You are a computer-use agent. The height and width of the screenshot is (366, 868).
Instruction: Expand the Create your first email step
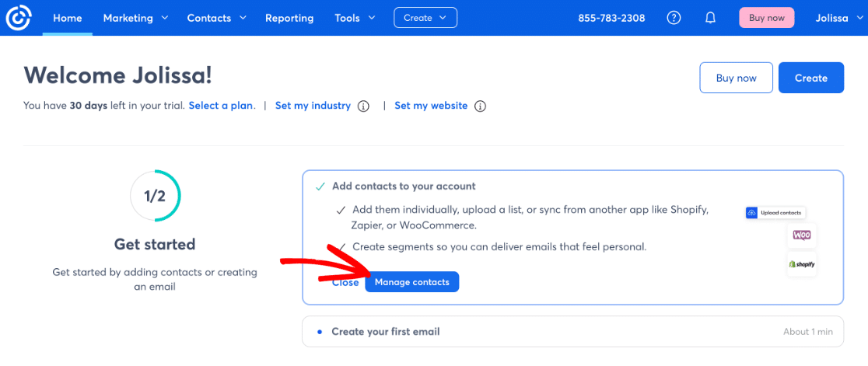573,332
